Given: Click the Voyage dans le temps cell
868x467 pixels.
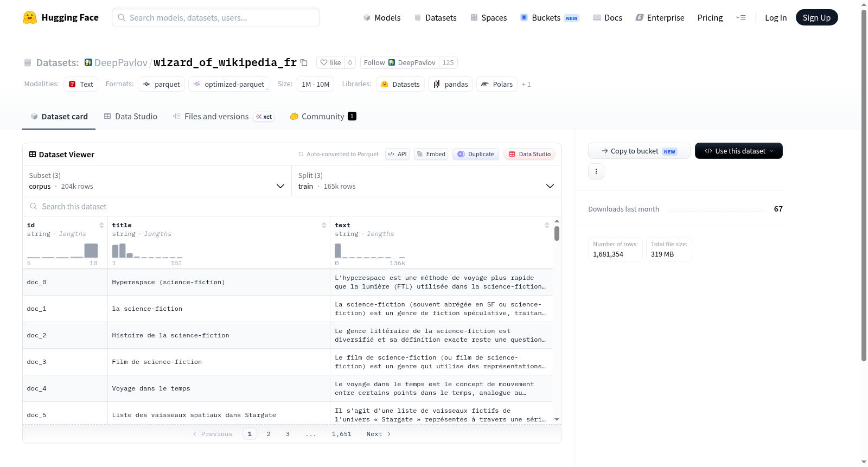Looking at the screenshot, I should (219, 388).
